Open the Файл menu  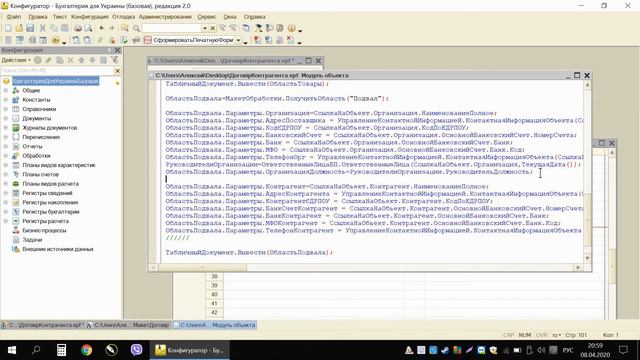(x=13, y=17)
